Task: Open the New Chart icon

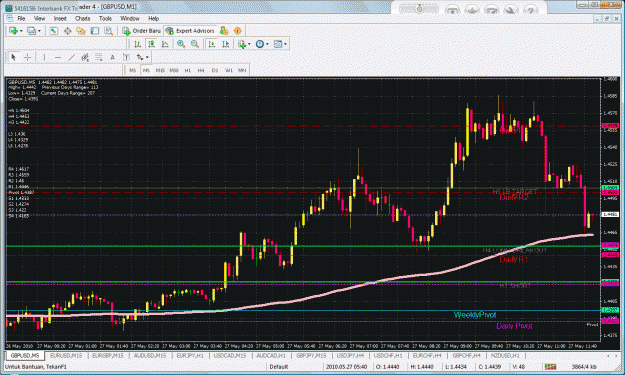Action: (13, 31)
